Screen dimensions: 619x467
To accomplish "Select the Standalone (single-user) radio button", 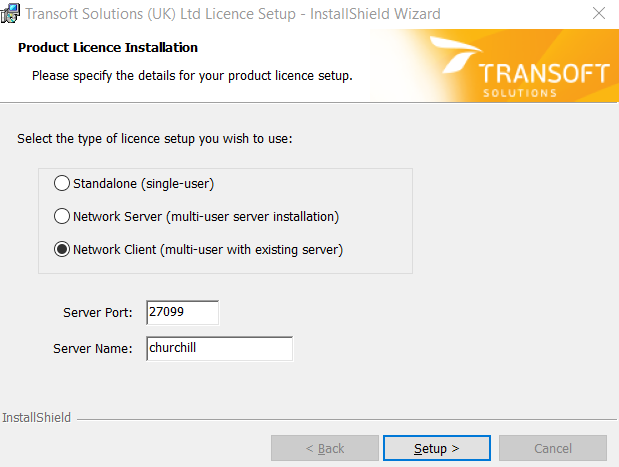I will pyautogui.click(x=62, y=183).
